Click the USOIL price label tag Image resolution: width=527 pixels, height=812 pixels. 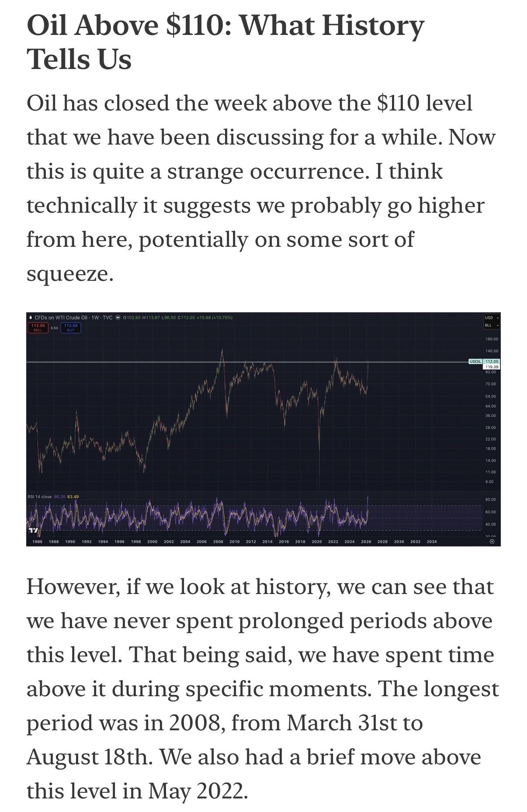tap(475, 362)
